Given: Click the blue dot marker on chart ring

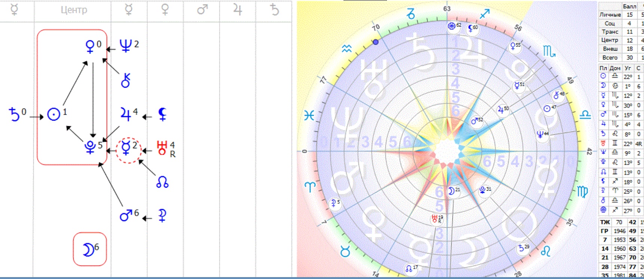Looking at the screenshot, I should coord(376,42).
